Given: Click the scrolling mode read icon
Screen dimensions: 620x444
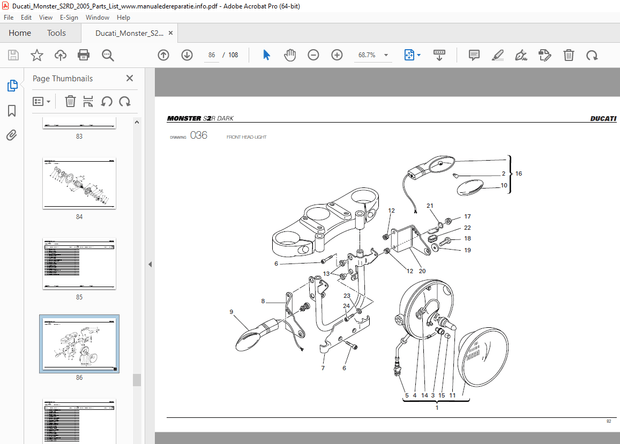Looking at the screenshot, I should coord(439,55).
